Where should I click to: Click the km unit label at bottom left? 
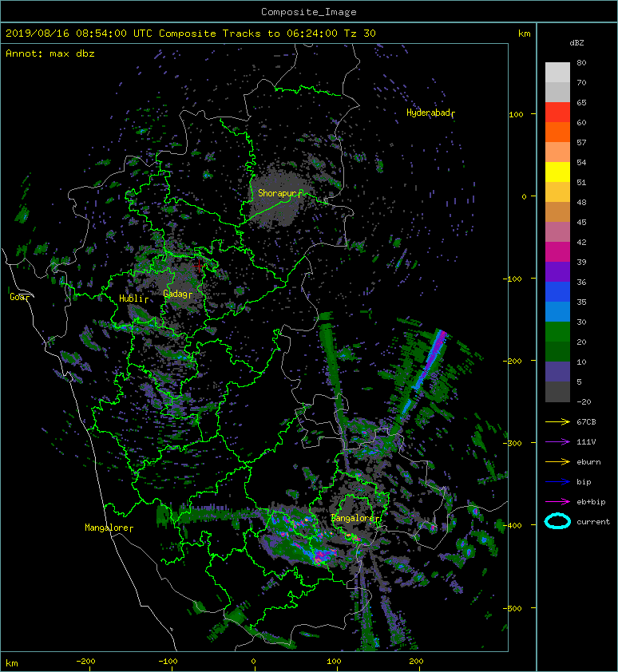(x=12, y=663)
